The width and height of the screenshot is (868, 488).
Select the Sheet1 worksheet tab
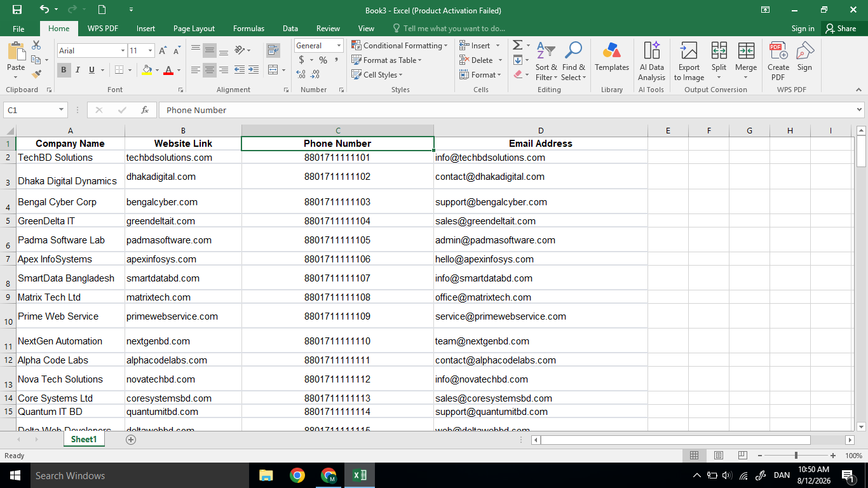84,439
